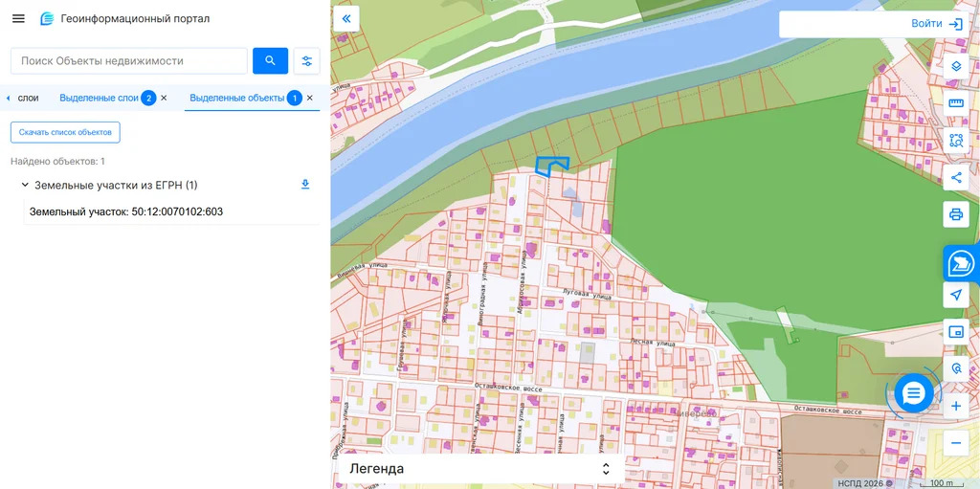Click the blue search magnifier button
This screenshot has width=980, height=489.
point(270,61)
